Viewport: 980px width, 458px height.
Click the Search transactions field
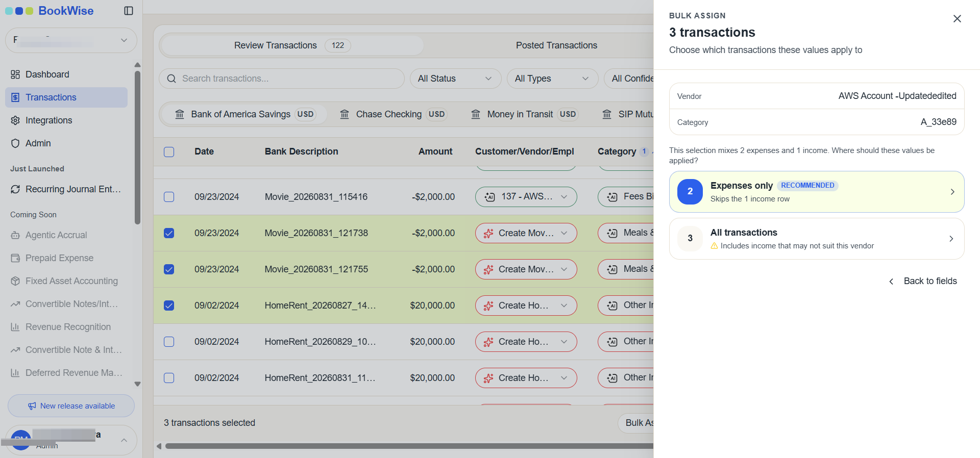pos(282,79)
